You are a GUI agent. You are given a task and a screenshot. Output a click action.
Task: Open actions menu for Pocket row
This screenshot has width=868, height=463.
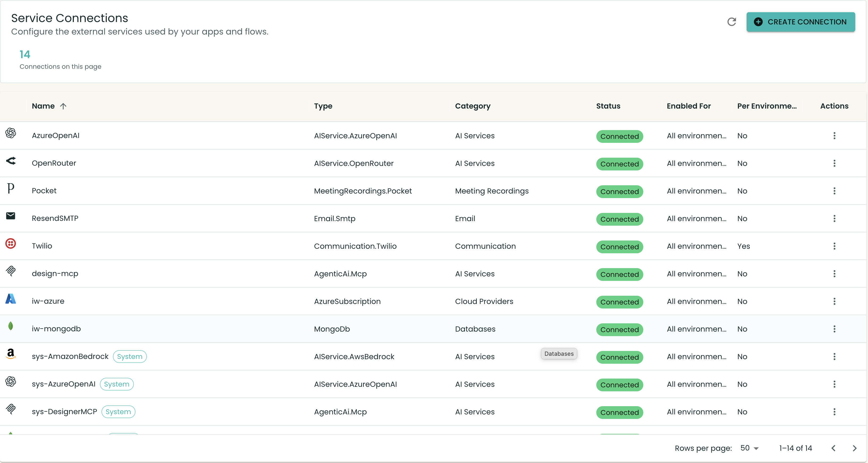click(834, 191)
